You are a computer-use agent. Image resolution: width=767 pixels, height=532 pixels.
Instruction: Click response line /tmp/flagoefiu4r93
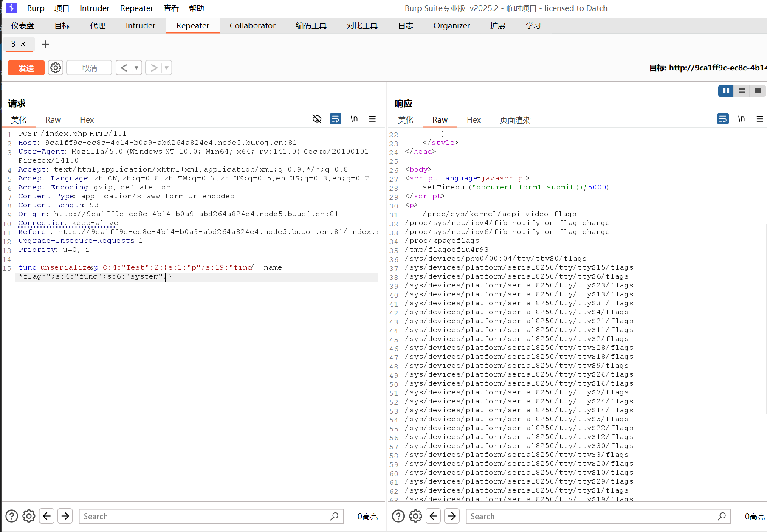[x=447, y=249]
